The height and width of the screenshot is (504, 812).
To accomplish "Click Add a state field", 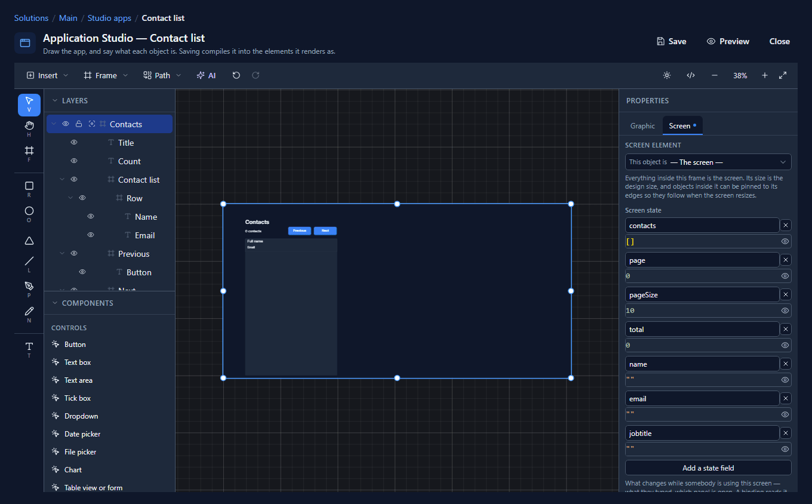I will click(708, 468).
